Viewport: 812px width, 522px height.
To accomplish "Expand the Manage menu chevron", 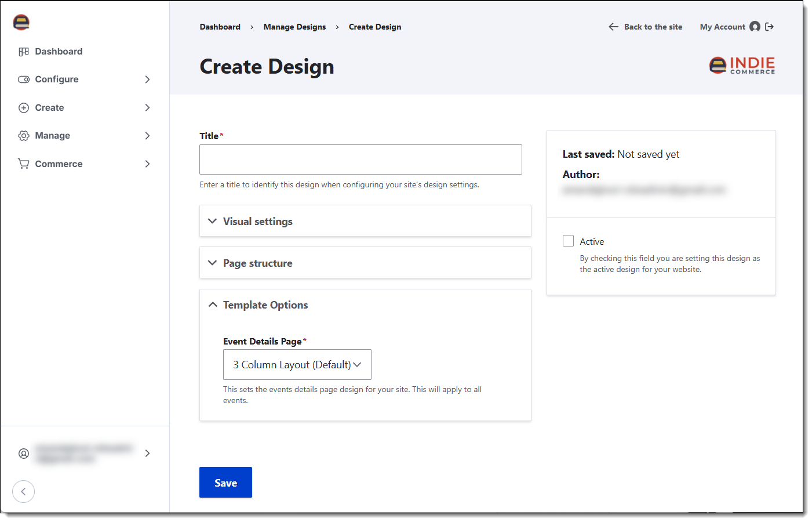I will pyautogui.click(x=147, y=136).
